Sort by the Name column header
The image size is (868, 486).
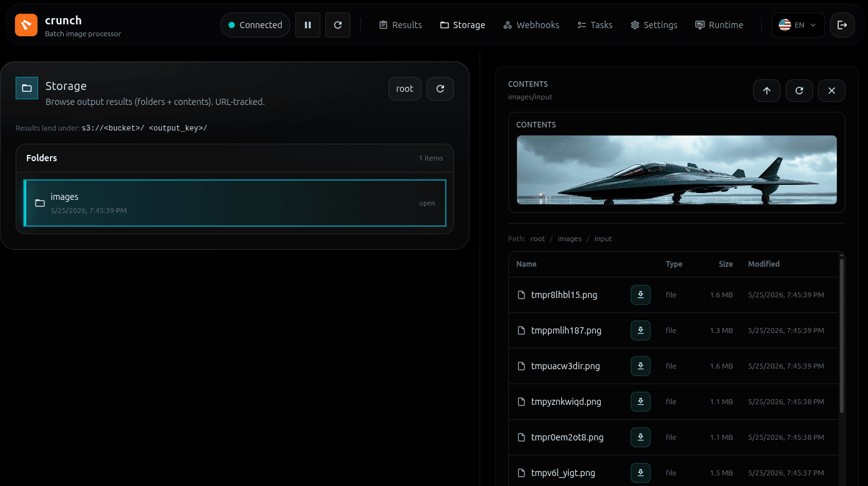pyautogui.click(x=526, y=264)
